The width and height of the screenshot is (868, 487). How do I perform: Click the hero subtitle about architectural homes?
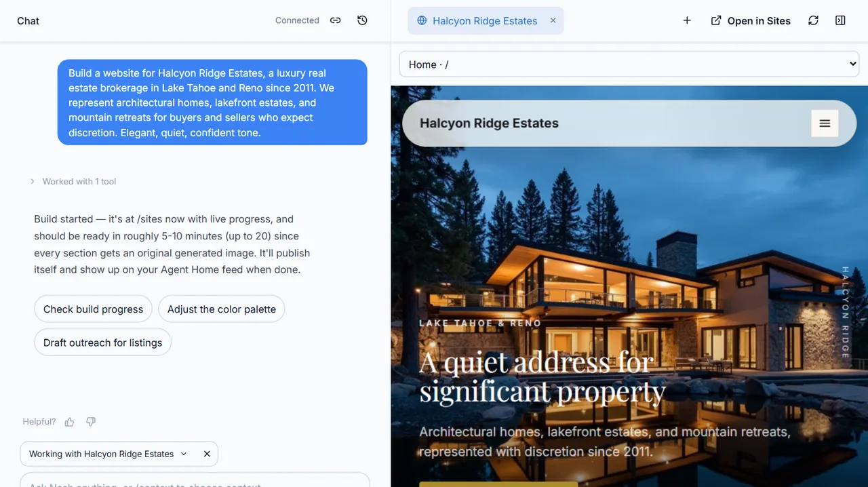[x=605, y=442]
